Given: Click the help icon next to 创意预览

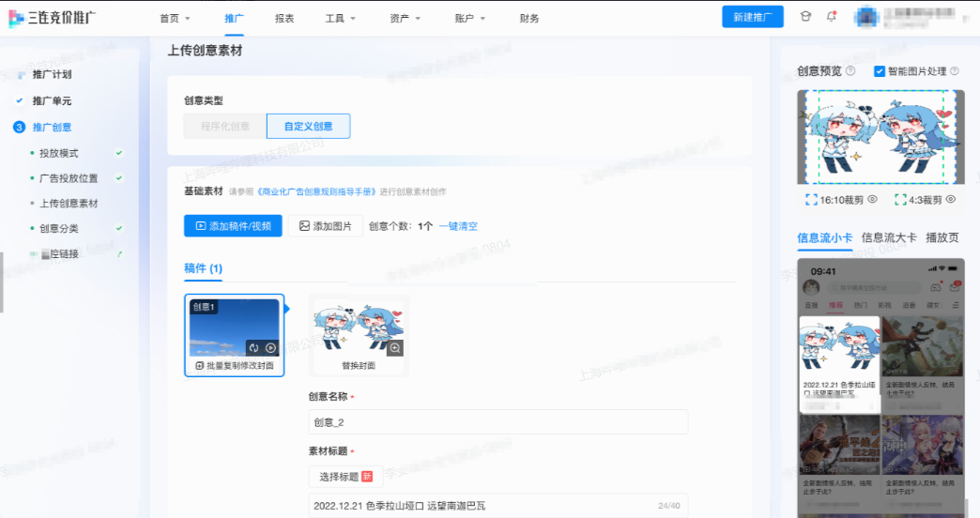Looking at the screenshot, I should coord(850,71).
